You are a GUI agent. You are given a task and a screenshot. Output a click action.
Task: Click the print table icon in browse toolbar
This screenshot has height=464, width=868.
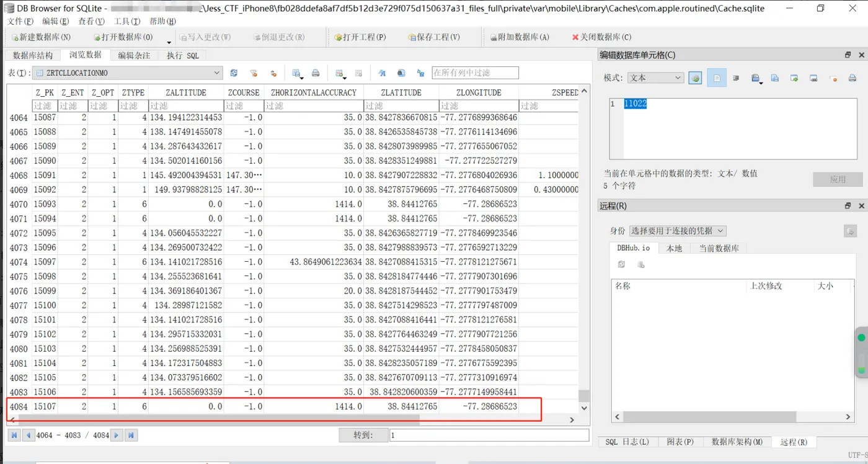click(x=316, y=73)
